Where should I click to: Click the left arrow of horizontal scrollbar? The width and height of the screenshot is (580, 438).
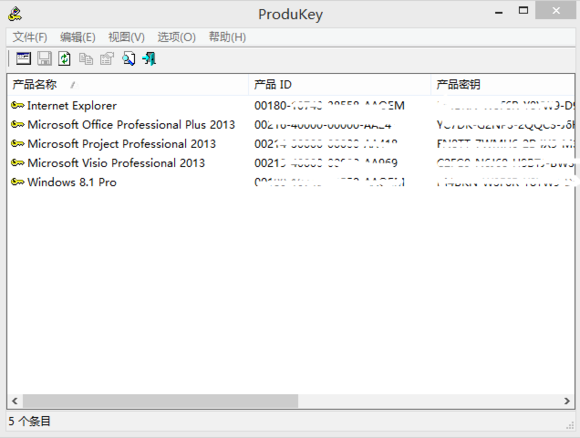tap(15, 401)
